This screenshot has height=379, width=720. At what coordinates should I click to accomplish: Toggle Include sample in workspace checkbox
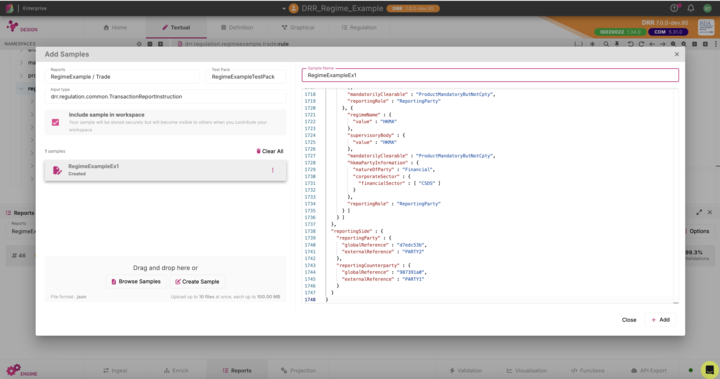56,122
